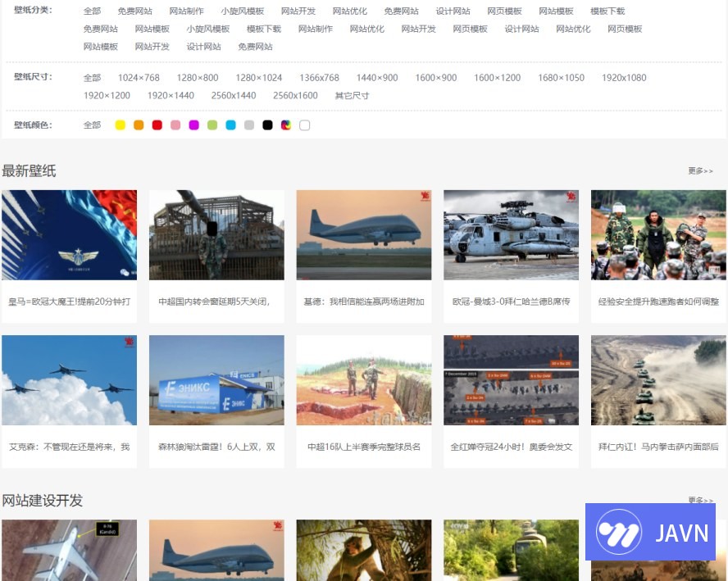Filter by 1440×900 wallpaper size
The height and width of the screenshot is (581, 728).
pyautogui.click(x=377, y=78)
